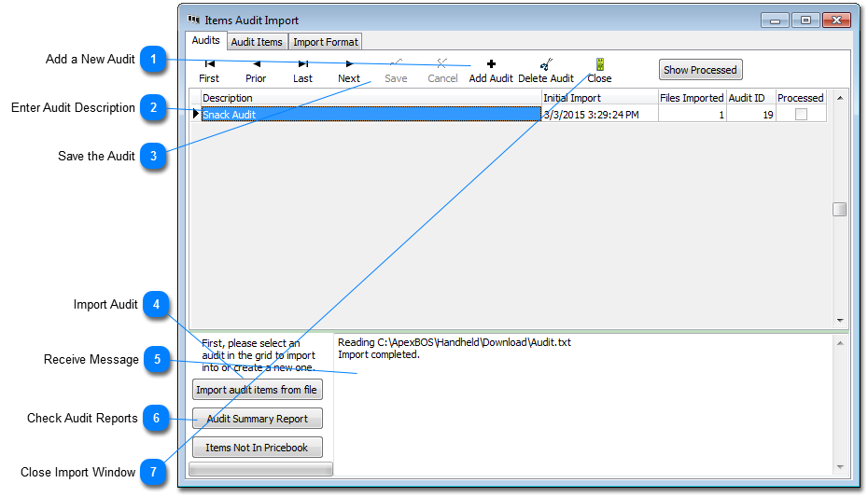Viewport: 868px width, 497px height.
Task: Select the Snack Audit description cell
Action: click(371, 115)
